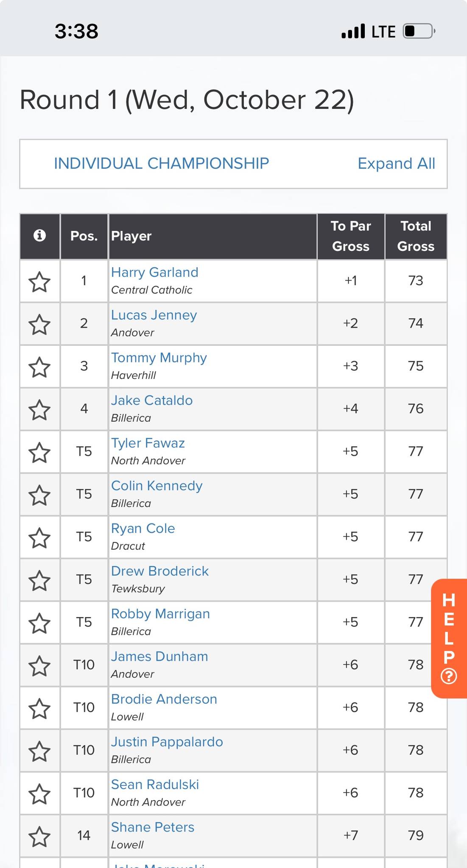
Task: Open the Individual Championship section
Action: [x=161, y=164]
